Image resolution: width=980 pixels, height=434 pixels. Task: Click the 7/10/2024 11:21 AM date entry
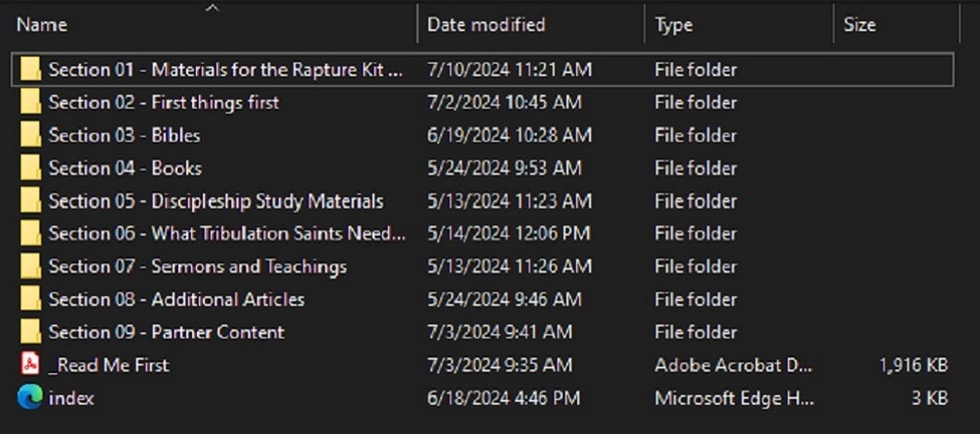[x=509, y=71]
